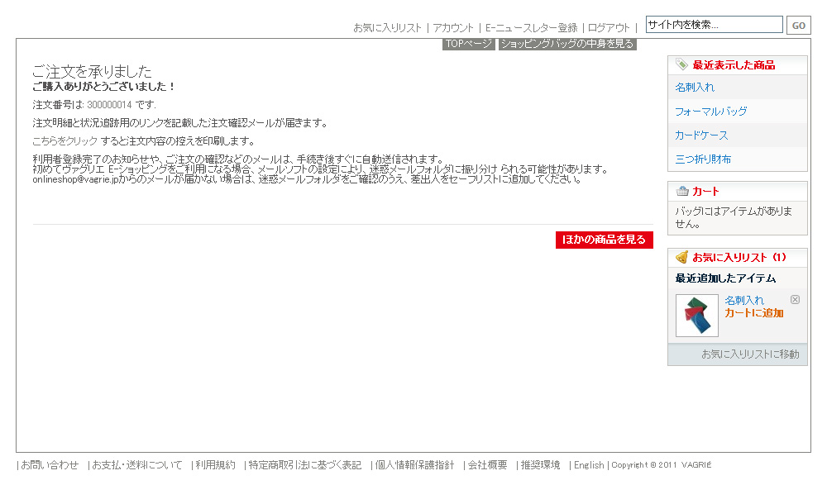Open フォーマルバッグ in recently viewed list
The height and width of the screenshot is (504, 827).
click(x=711, y=112)
